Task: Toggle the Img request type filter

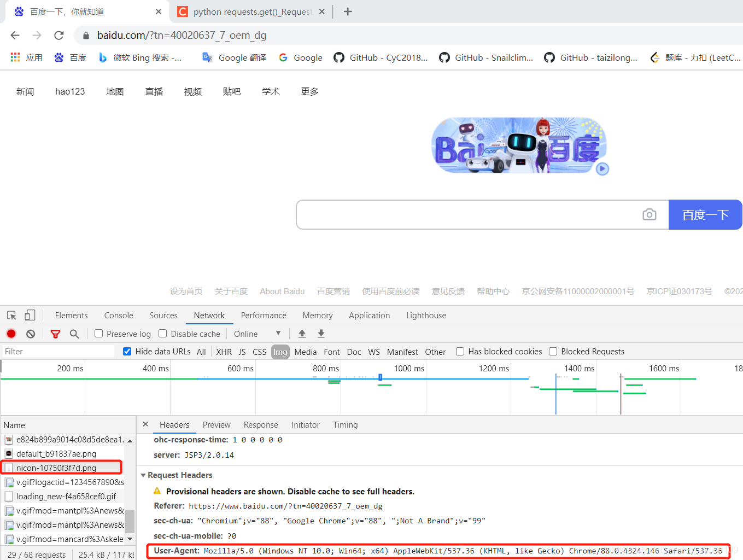Action: coord(280,352)
